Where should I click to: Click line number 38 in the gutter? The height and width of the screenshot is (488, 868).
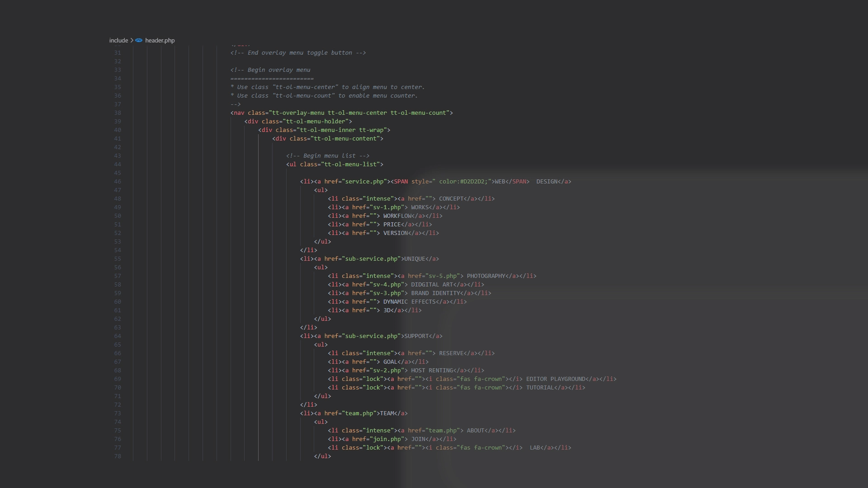(118, 113)
